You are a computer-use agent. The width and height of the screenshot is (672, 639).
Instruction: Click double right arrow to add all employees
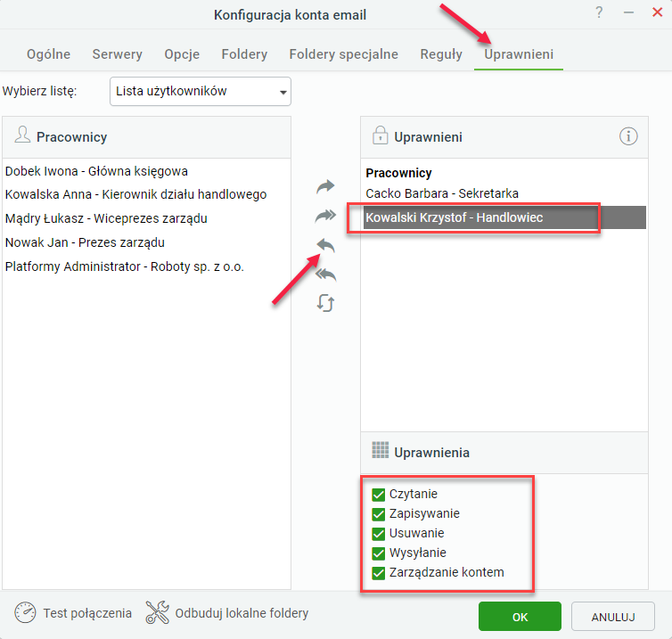pyautogui.click(x=325, y=216)
